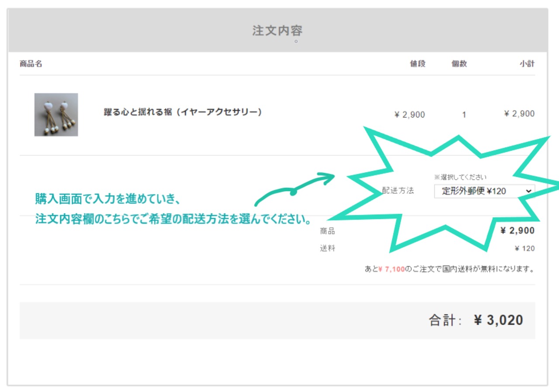Click the 注文内容 header title
Screen dimensions: 559x392
(x=277, y=31)
